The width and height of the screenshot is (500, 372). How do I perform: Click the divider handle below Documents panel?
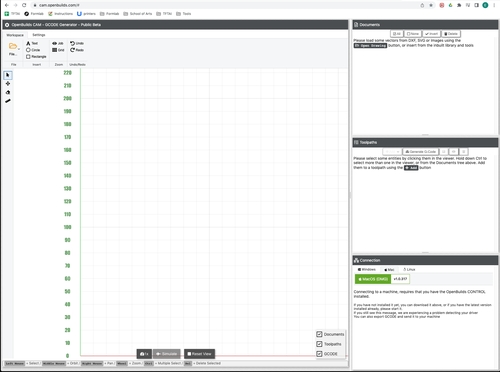click(425, 135)
